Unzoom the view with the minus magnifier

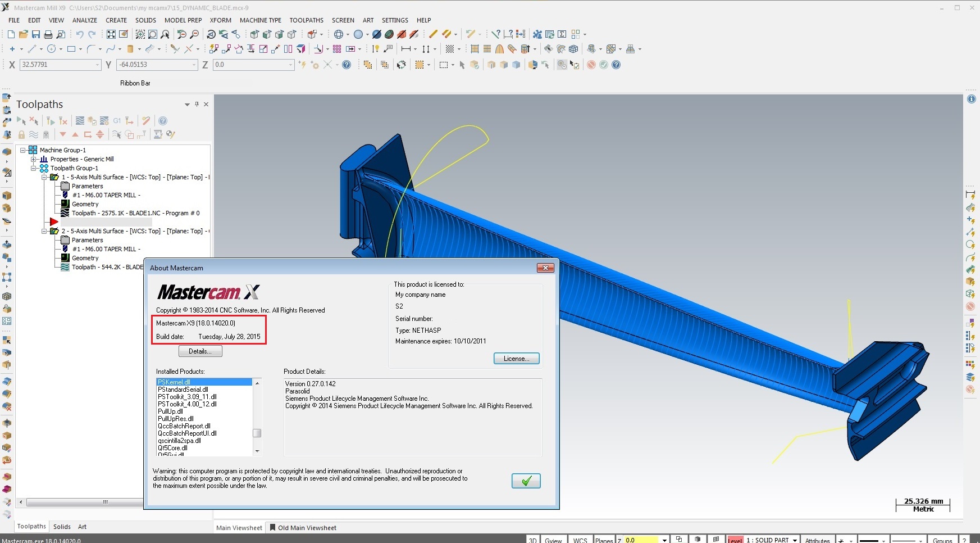tap(194, 34)
